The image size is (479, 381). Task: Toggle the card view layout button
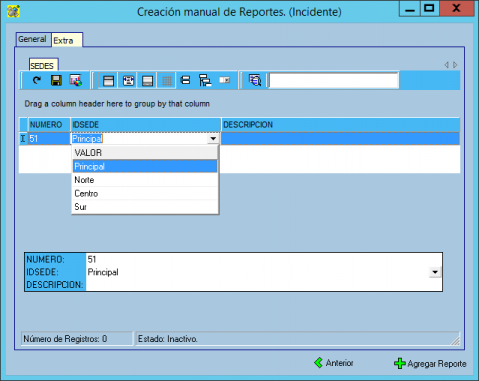(128, 81)
